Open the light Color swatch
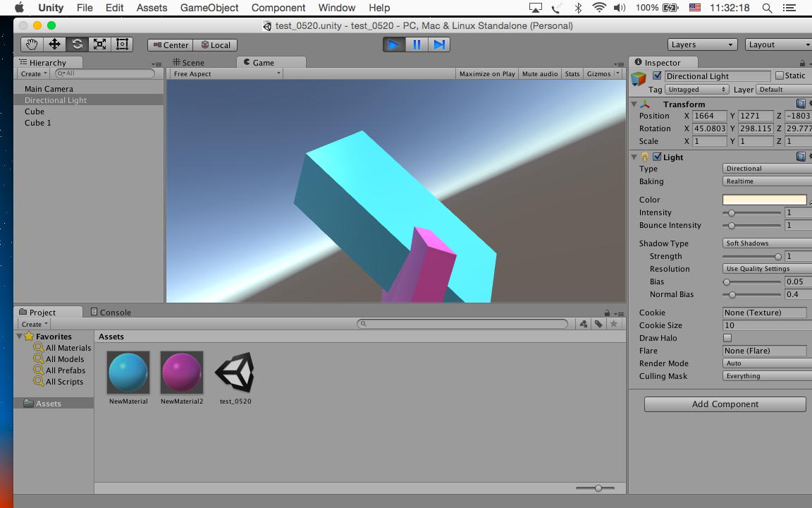The height and width of the screenshot is (508, 812). pos(764,200)
